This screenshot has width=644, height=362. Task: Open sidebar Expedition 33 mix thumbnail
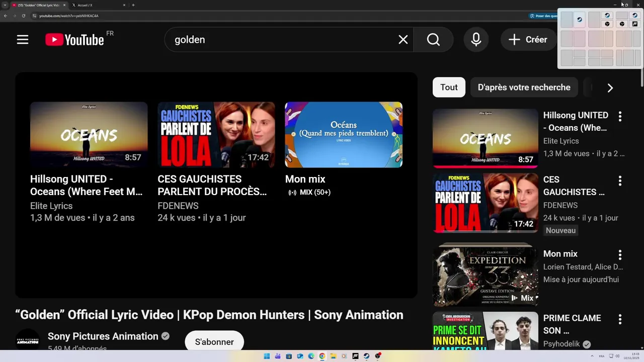486,276
